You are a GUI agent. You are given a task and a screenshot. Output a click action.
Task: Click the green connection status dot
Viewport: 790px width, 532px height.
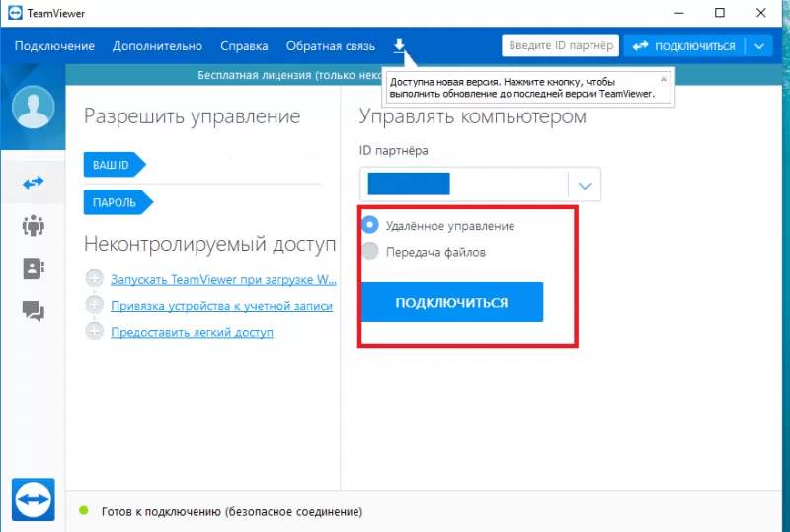pos(84,511)
